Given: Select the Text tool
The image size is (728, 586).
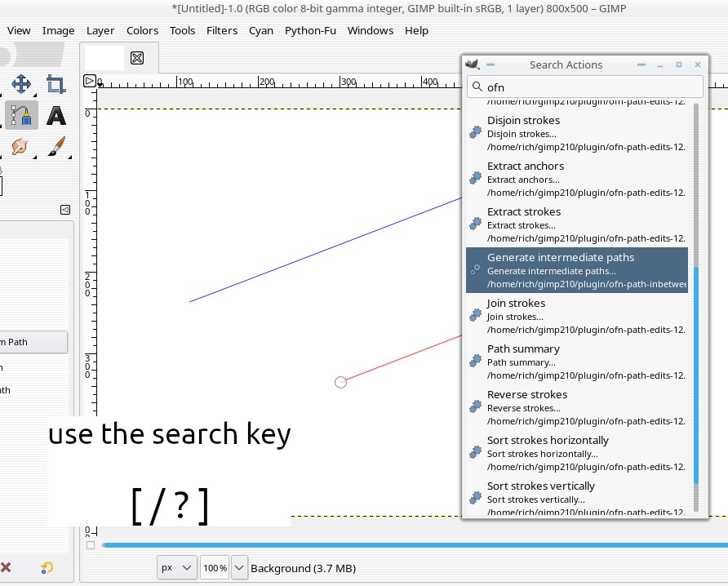Looking at the screenshot, I should 55,116.
